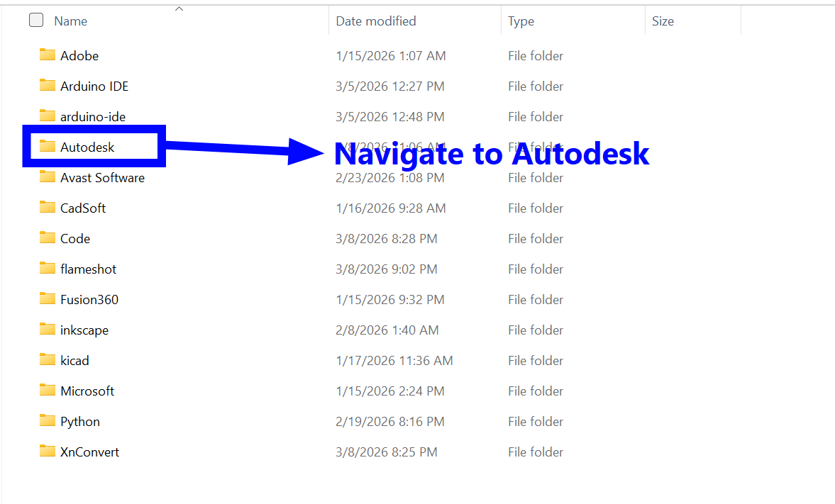Sort files by Name column
Viewport: 835px width, 504px height.
tap(71, 21)
